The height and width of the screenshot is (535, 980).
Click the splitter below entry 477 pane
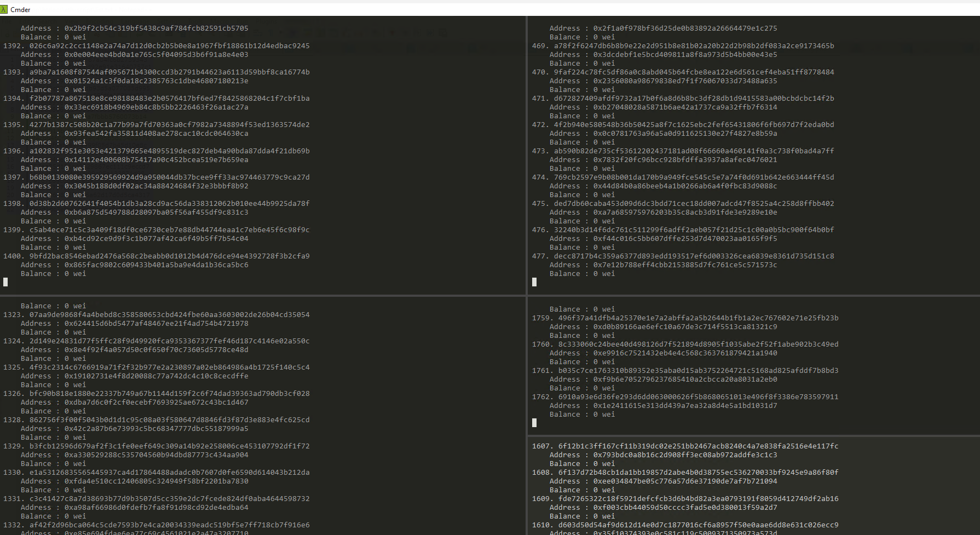pyautogui.click(x=753, y=296)
